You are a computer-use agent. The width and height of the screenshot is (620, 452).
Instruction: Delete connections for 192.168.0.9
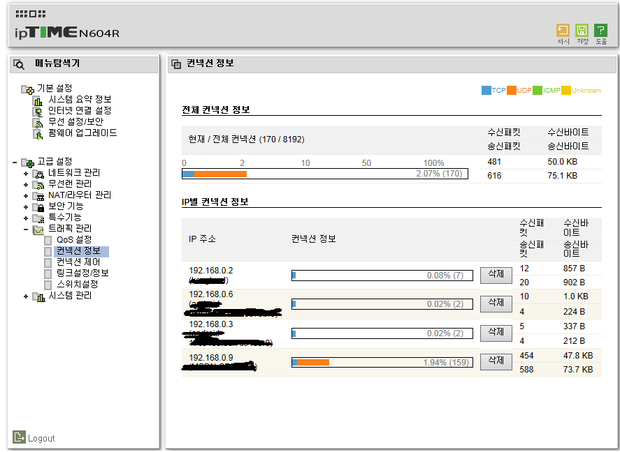point(496,362)
